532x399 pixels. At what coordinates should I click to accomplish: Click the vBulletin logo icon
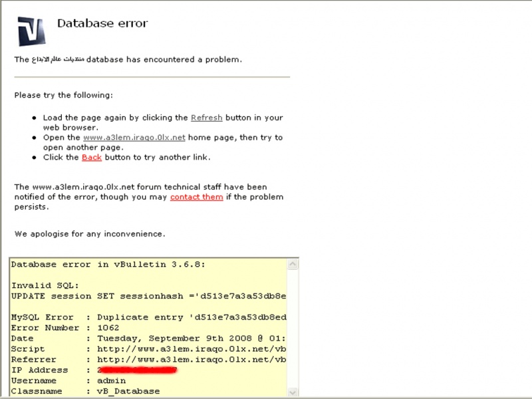(31, 31)
